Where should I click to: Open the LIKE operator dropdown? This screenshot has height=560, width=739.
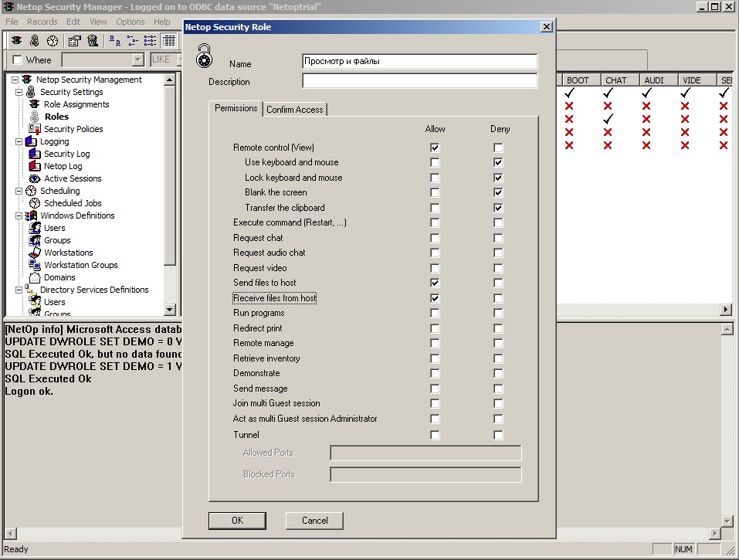pyautogui.click(x=180, y=60)
